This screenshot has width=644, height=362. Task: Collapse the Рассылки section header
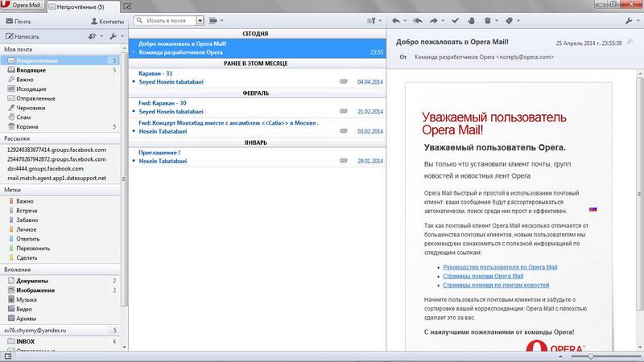coord(61,138)
